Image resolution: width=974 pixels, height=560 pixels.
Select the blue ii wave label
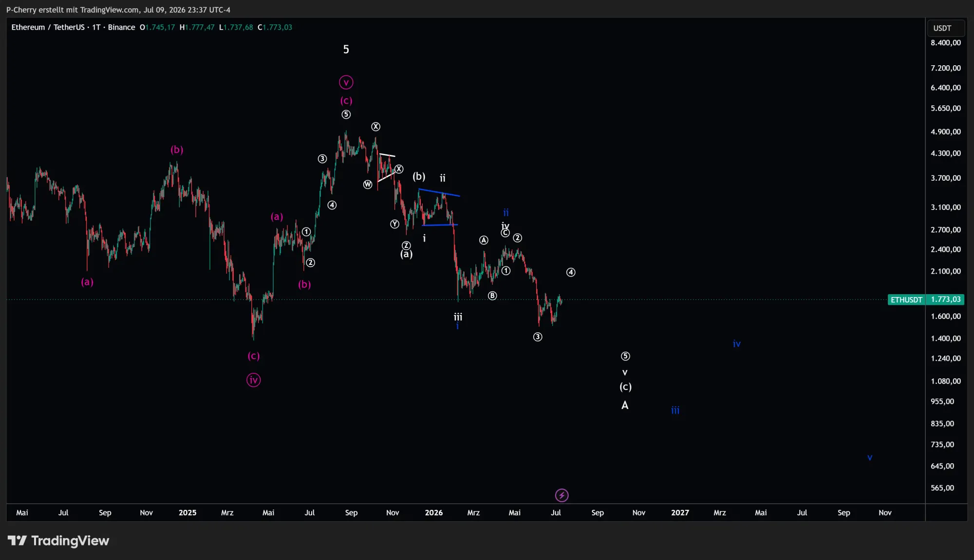(x=506, y=212)
